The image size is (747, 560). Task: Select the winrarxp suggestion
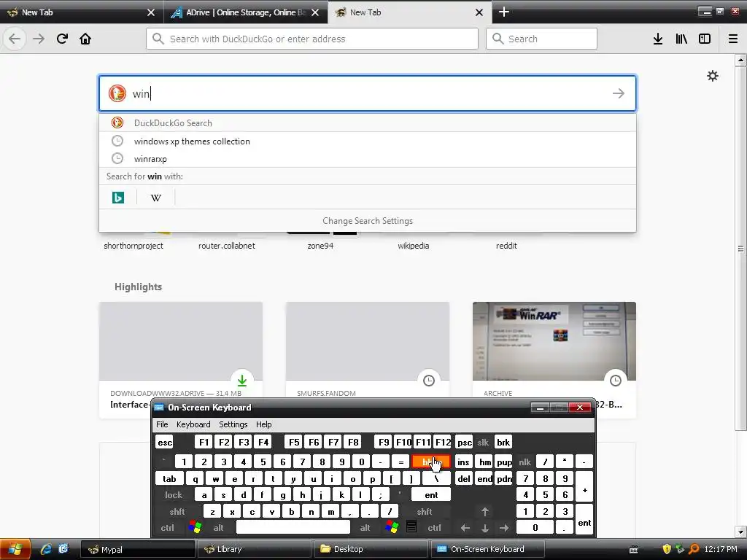(x=368, y=158)
